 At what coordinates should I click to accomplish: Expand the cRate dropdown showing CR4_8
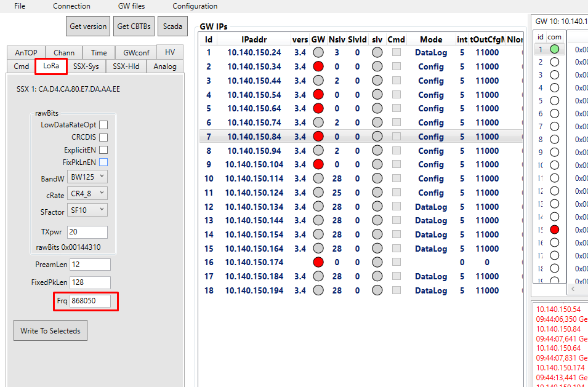coord(87,194)
